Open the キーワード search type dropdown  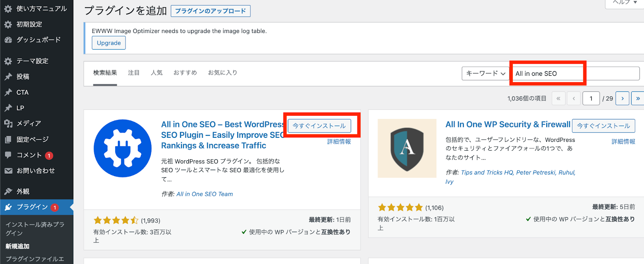(486, 73)
